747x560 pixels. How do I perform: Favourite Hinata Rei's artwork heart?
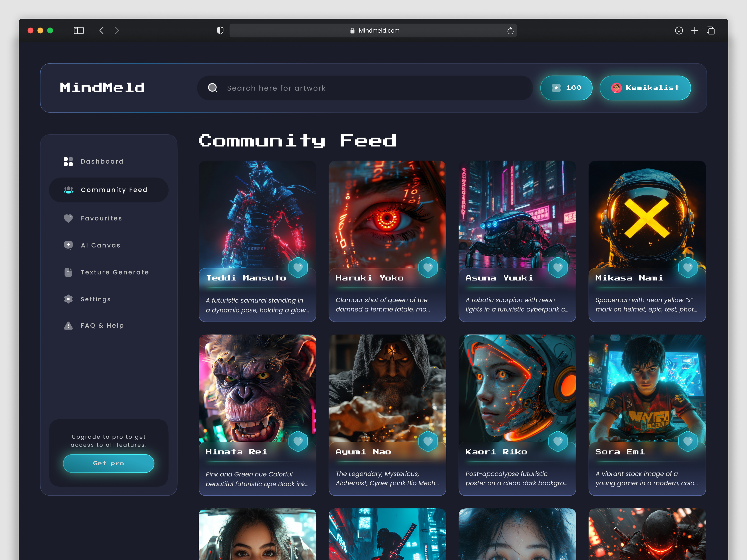tap(298, 441)
